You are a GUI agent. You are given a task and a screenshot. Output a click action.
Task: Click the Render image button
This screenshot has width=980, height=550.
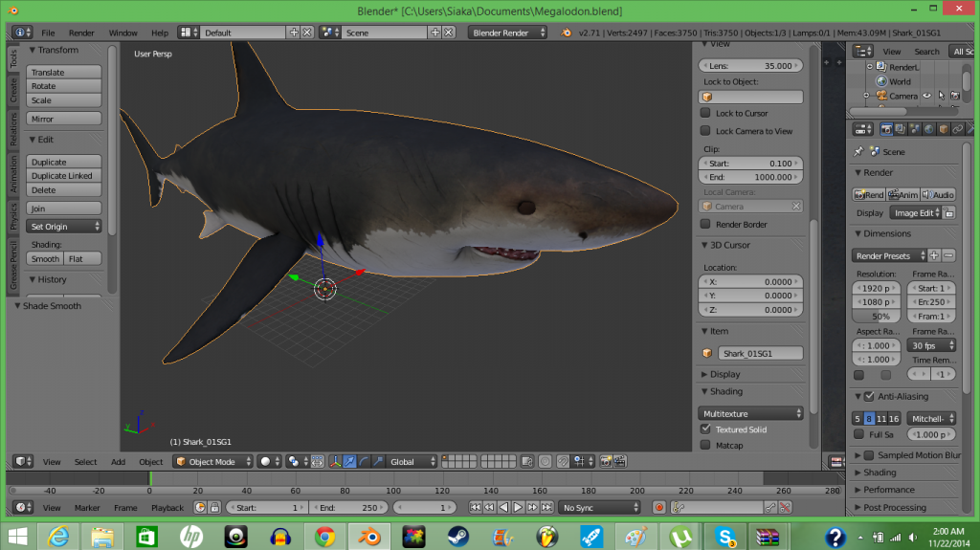tap(869, 195)
